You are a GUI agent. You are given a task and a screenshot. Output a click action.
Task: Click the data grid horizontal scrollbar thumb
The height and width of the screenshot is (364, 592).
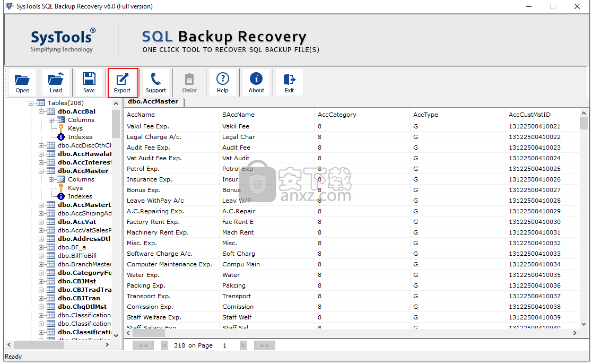149,333
